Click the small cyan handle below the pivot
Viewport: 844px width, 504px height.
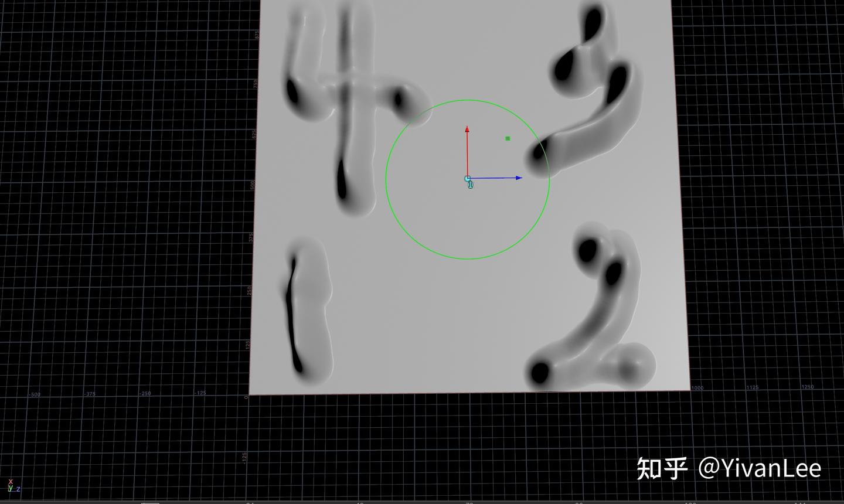(x=471, y=185)
